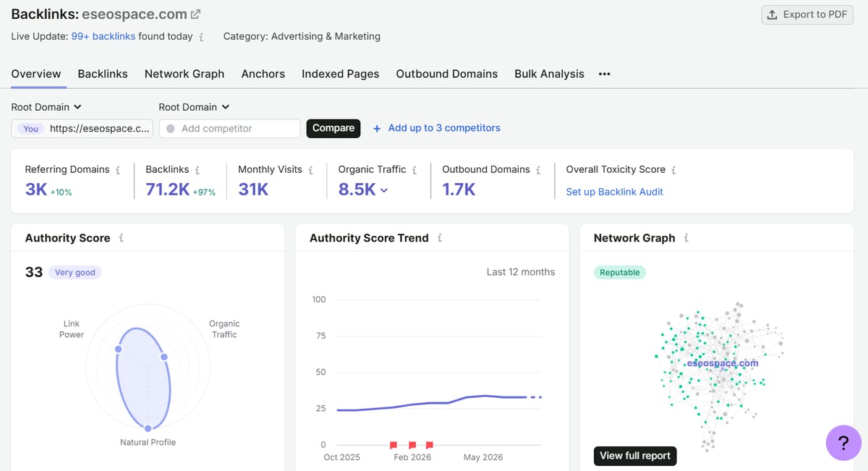This screenshot has width=868, height=471.
Task: Click eseospace.com label in network graph
Action: click(x=722, y=362)
